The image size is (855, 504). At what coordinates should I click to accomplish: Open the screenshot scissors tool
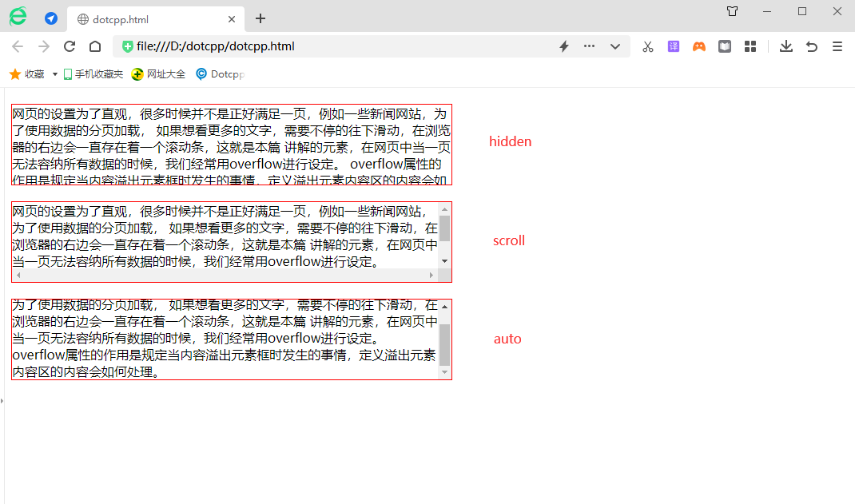pos(647,46)
